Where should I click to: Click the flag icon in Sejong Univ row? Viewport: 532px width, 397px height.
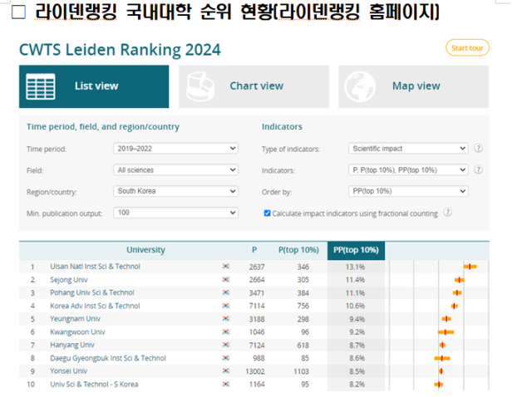coord(225,280)
